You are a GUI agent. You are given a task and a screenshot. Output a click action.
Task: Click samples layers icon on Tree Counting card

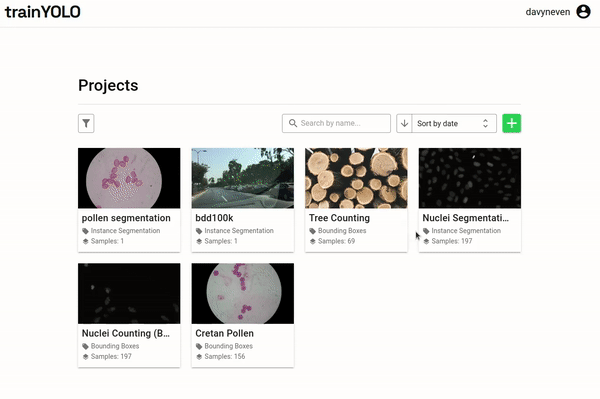tap(313, 241)
